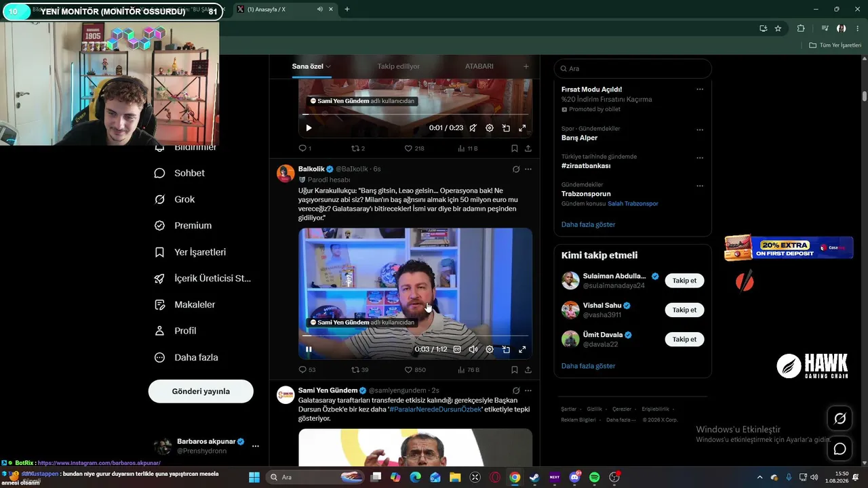This screenshot has height=488, width=868.
Task: Enable picture-in-picture on the Balkolik video
Action: (506, 350)
